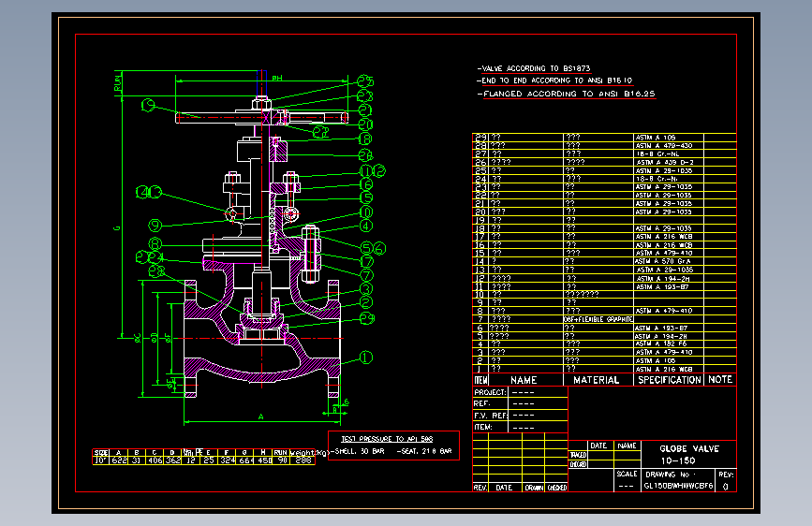Click the 'GLOBE VALVE' title text

tap(688, 449)
